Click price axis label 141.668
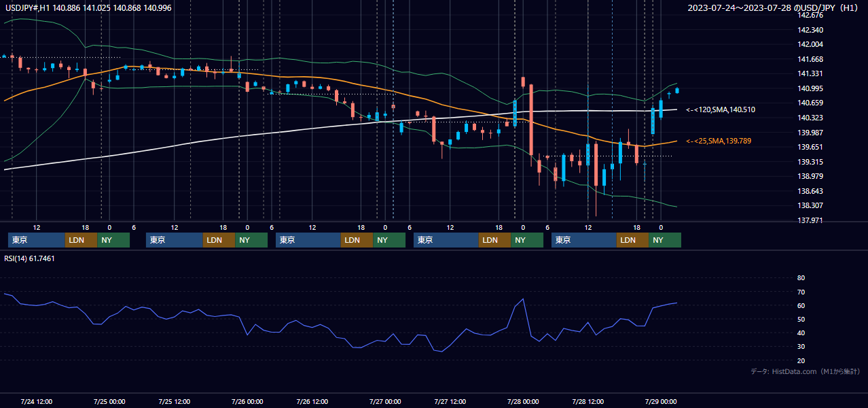The height and width of the screenshot is (408, 868). click(811, 59)
